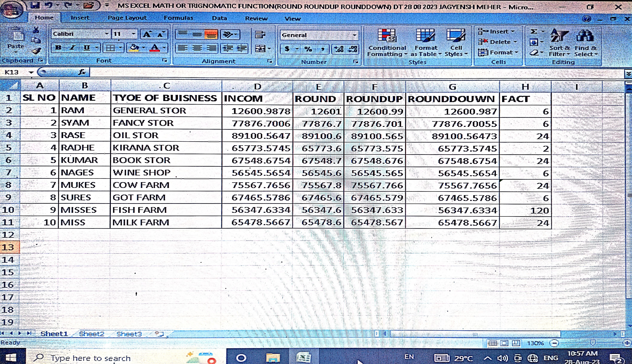632x364 pixels.
Task: Open the Calibri font name dropdown
Action: (107, 34)
